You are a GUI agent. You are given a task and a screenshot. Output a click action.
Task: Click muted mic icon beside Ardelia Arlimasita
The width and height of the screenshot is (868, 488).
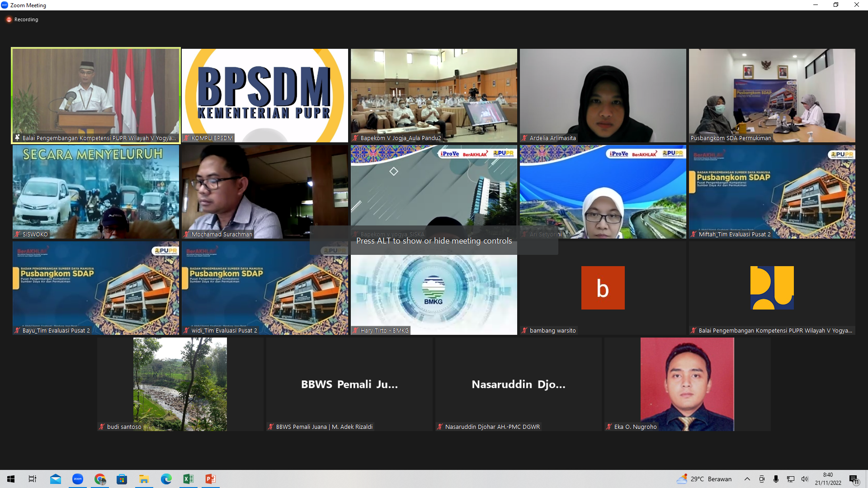coord(524,138)
